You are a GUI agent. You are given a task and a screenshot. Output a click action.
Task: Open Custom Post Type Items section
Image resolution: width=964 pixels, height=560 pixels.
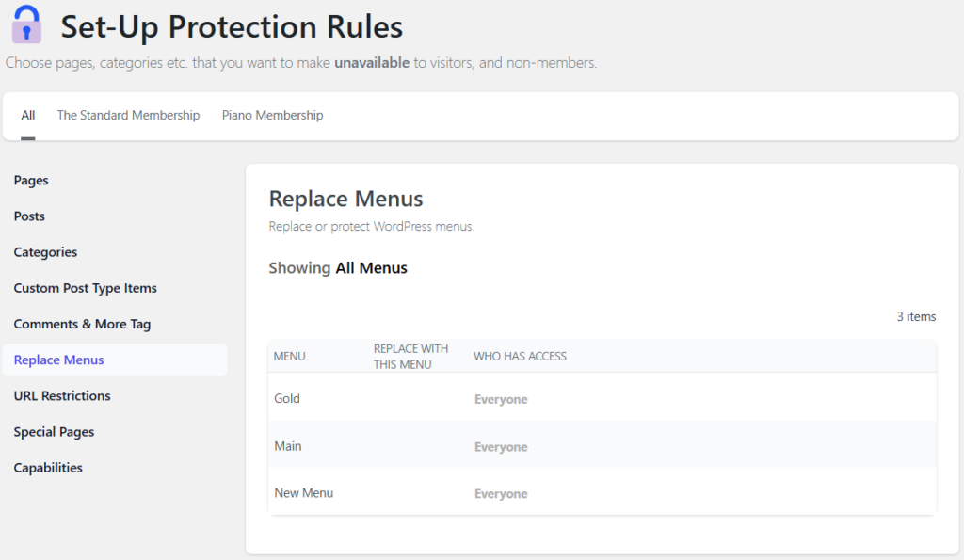point(85,288)
